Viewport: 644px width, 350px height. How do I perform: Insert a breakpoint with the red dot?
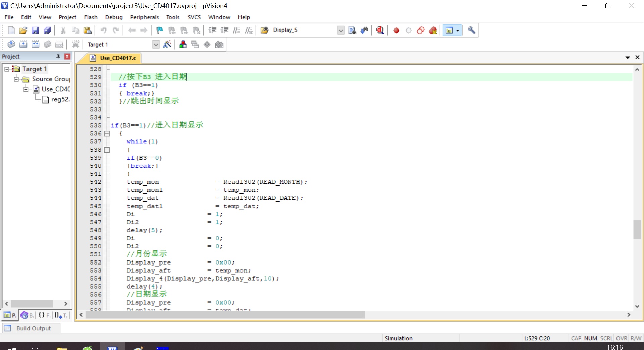396,30
